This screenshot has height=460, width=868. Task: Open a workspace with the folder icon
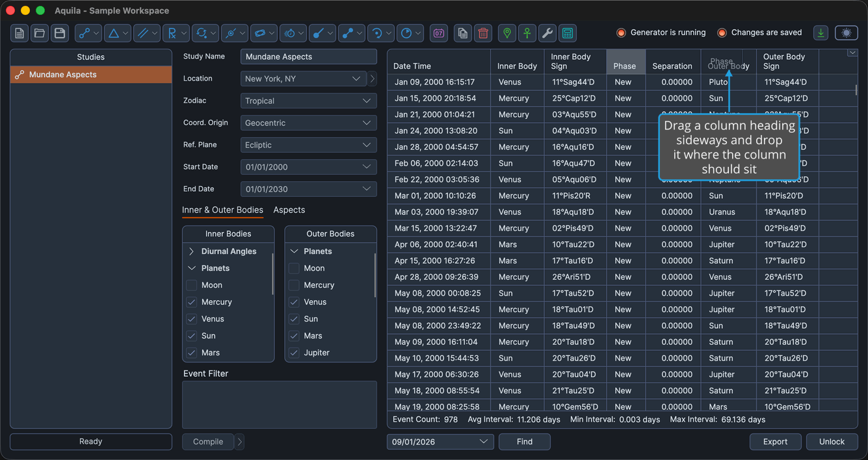[40, 33]
